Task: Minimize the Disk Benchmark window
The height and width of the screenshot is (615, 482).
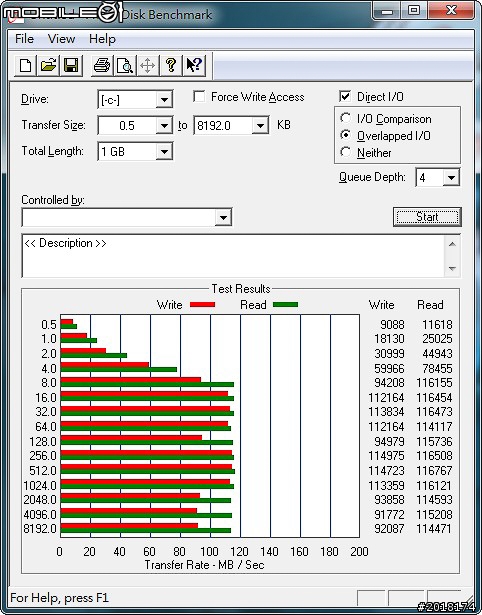Action: 387,11
